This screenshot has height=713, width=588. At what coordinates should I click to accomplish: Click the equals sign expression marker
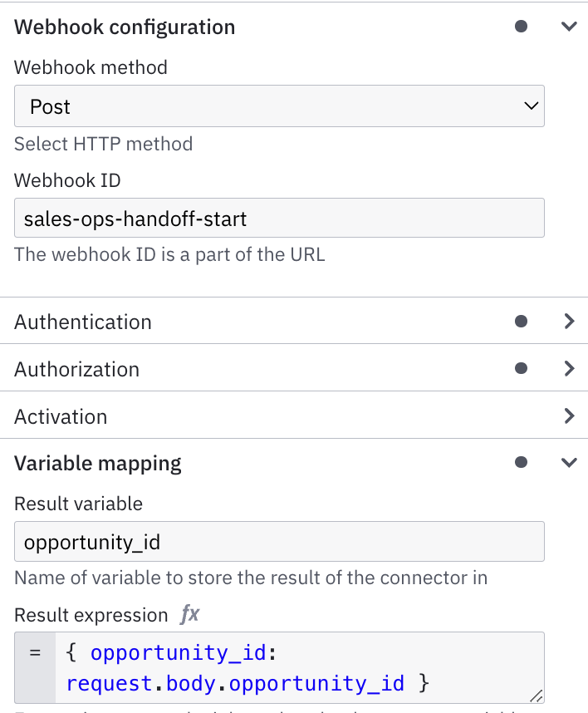(35, 653)
